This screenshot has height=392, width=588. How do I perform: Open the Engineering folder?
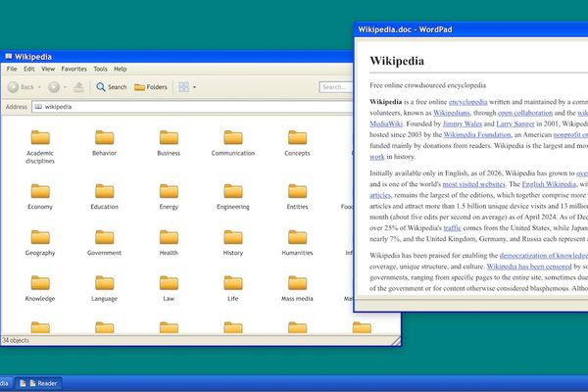coord(233,196)
